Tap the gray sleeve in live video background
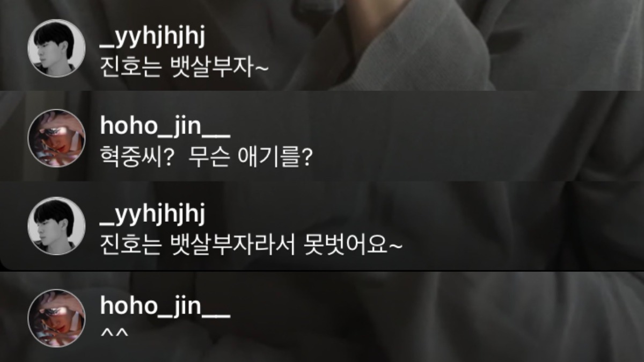Screen dimensions: 644x362 click(408, 48)
